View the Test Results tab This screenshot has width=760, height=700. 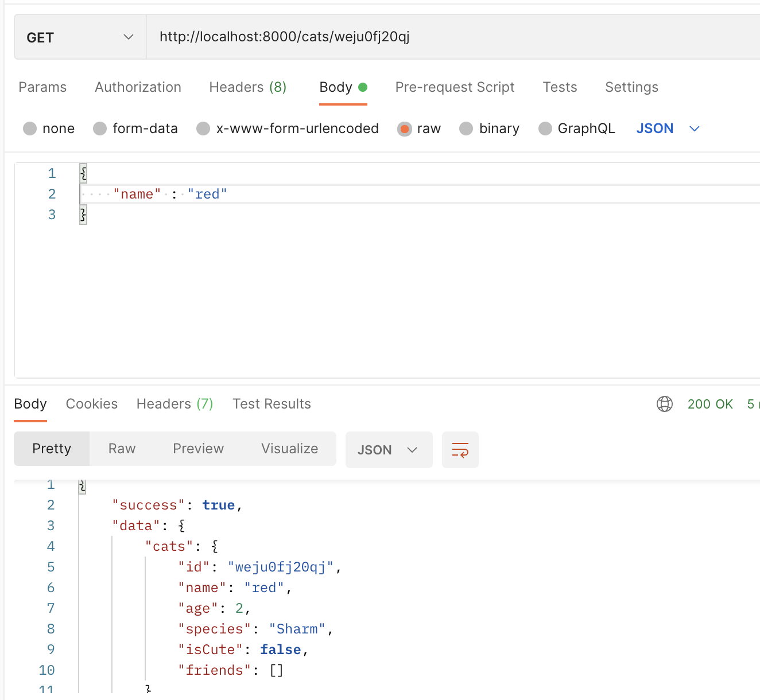pyautogui.click(x=272, y=404)
